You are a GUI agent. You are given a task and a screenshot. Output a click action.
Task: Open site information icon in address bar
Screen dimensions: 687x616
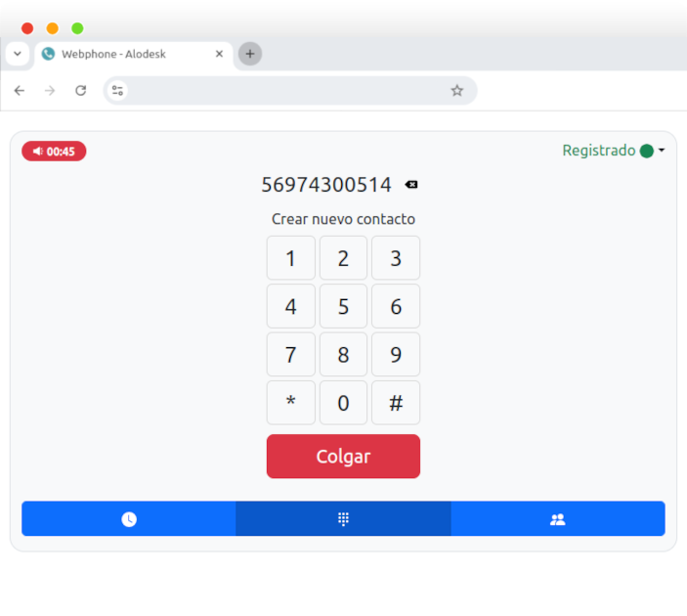click(117, 91)
